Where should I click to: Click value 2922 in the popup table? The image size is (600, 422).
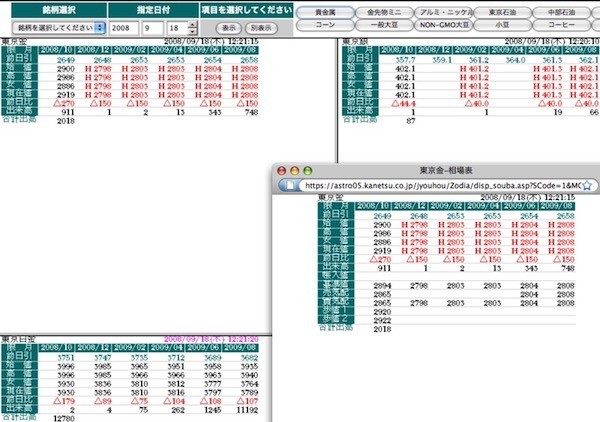(x=382, y=320)
